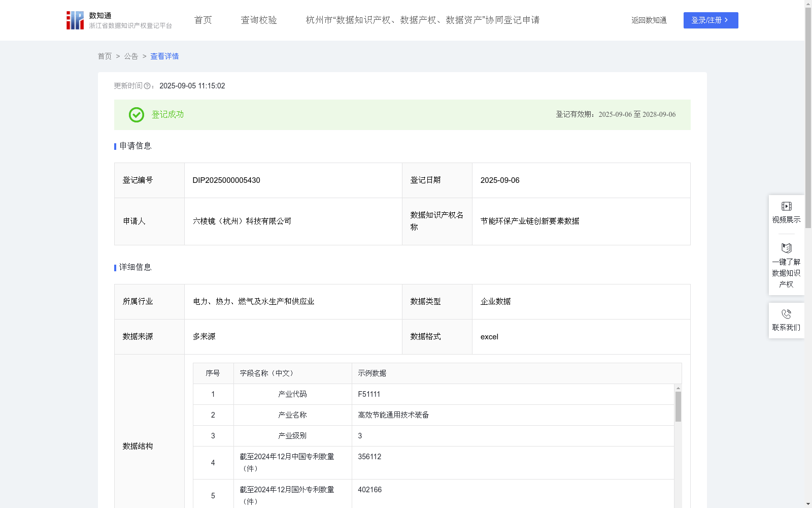Select the 产业级别 field name
The image size is (812, 508).
tap(292, 436)
